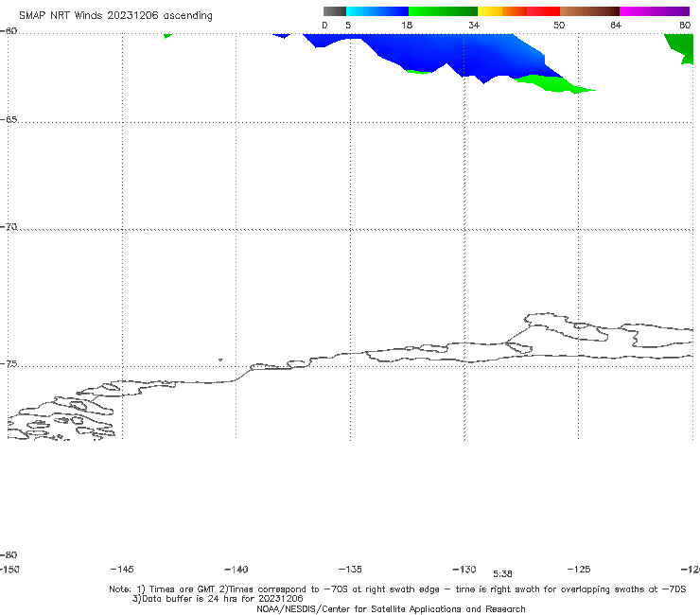Click the SMAP NRT Winds 20231206 ascending title

pos(115,15)
